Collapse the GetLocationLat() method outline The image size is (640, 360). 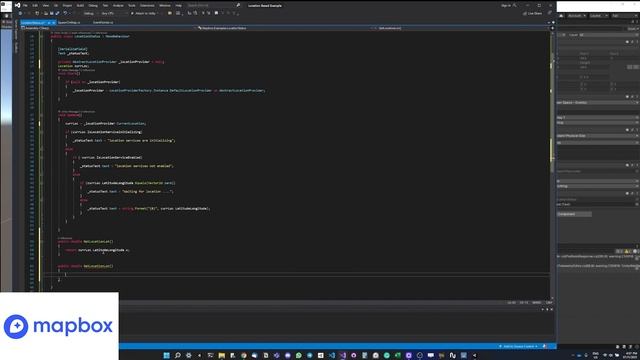[41, 242]
